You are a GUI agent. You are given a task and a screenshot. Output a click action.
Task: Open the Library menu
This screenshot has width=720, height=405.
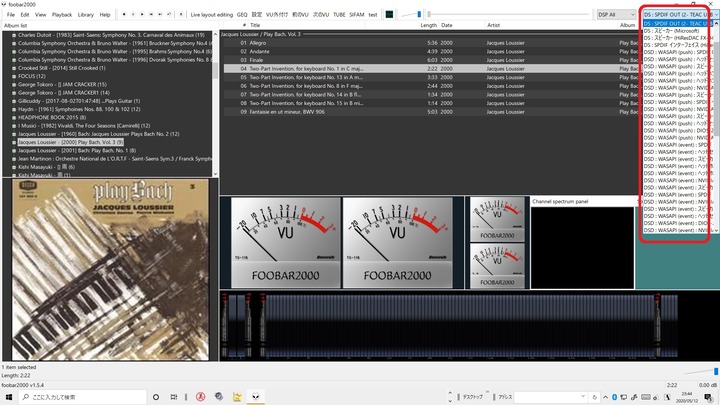pos(86,15)
